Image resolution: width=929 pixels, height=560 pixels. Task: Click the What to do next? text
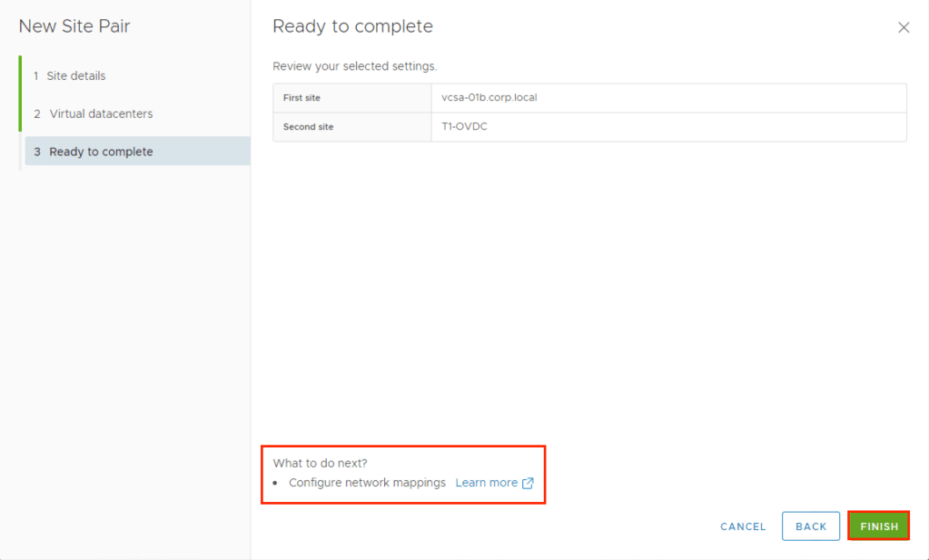[320, 463]
